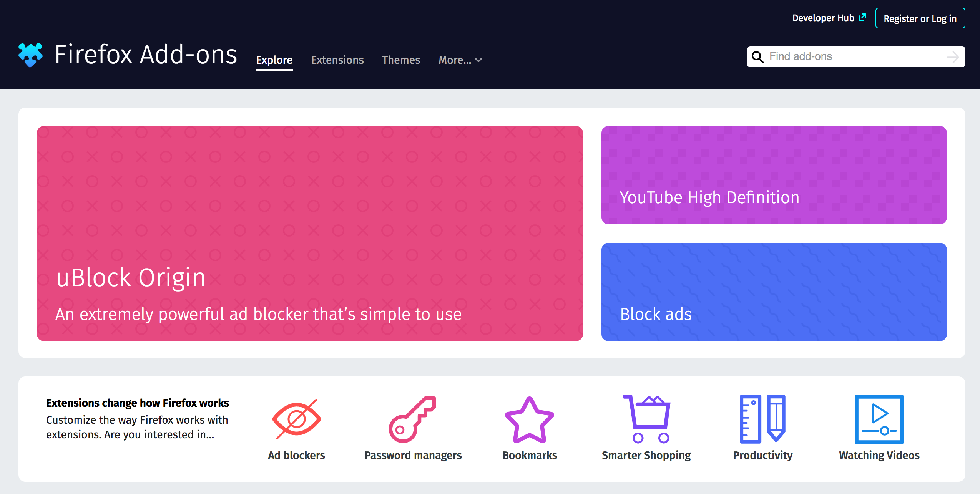Viewport: 980px width, 494px height.
Task: Click the Firefox Add-ons title text
Action: (x=146, y=55)
